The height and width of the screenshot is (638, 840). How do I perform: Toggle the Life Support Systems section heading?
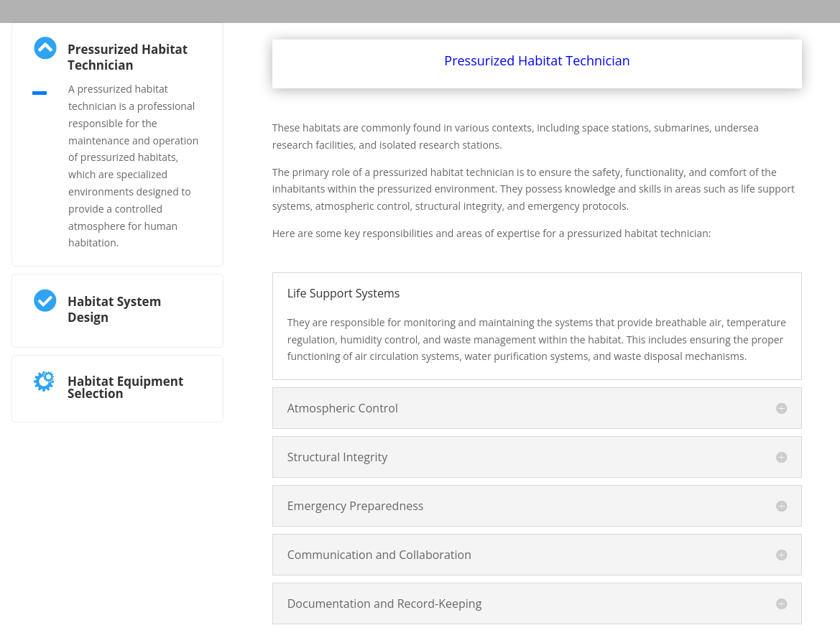click(343, 293)
